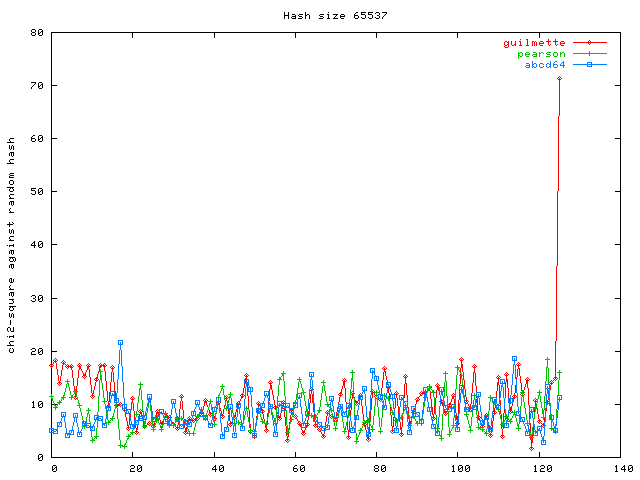Click the blue abcd64 legend line sample
Viewport: 640px width, 480px height.
pos(590,65)
